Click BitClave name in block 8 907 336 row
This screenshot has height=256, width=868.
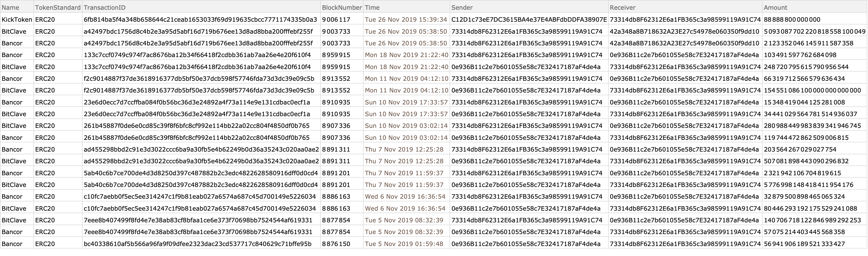click(14, 126)
